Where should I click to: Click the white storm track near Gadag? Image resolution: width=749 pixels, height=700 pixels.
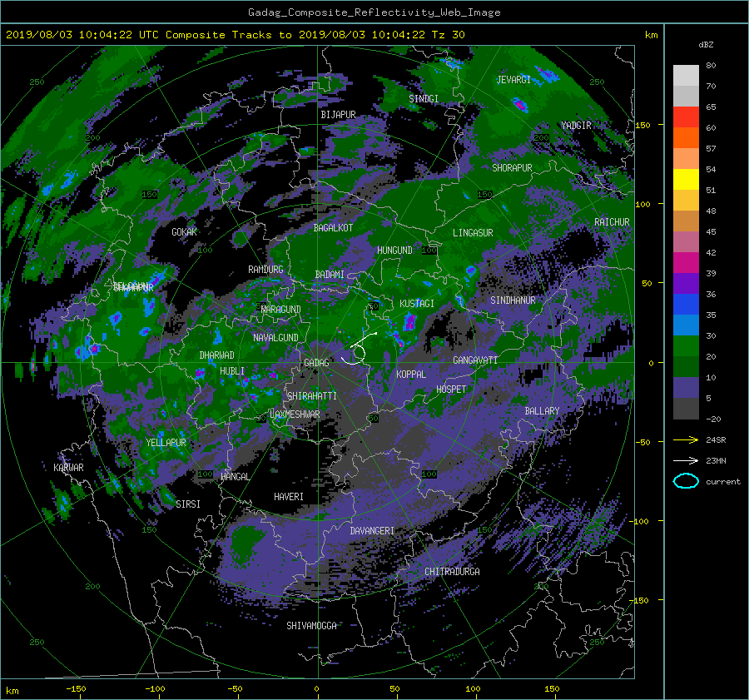click(x=358, y=349)
